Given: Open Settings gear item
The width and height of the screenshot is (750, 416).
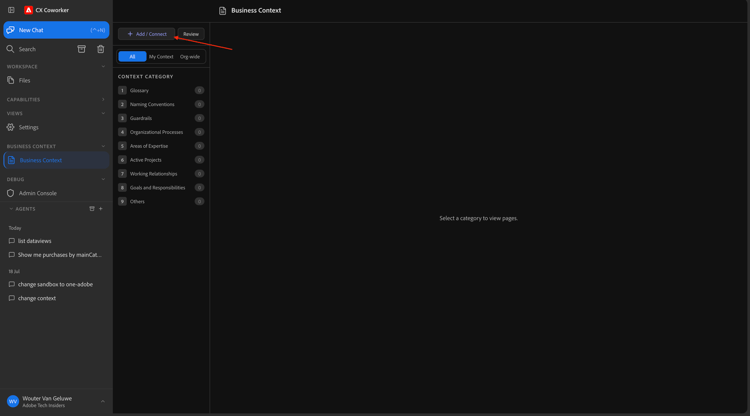Looking at the screenshot, I should pyautogui.click(x=56, y=127).
